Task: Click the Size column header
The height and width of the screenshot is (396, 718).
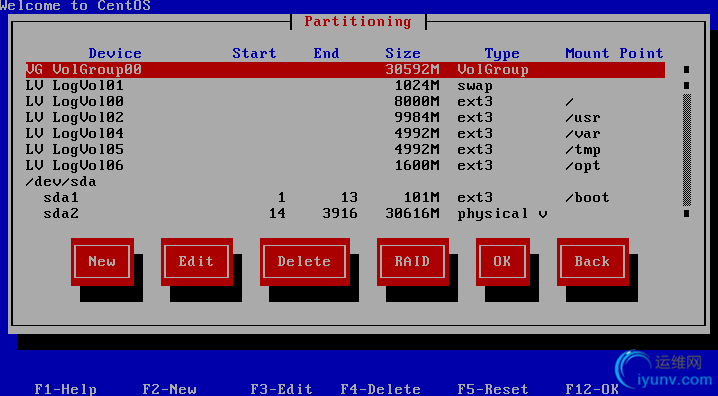Action: [403, 53]
